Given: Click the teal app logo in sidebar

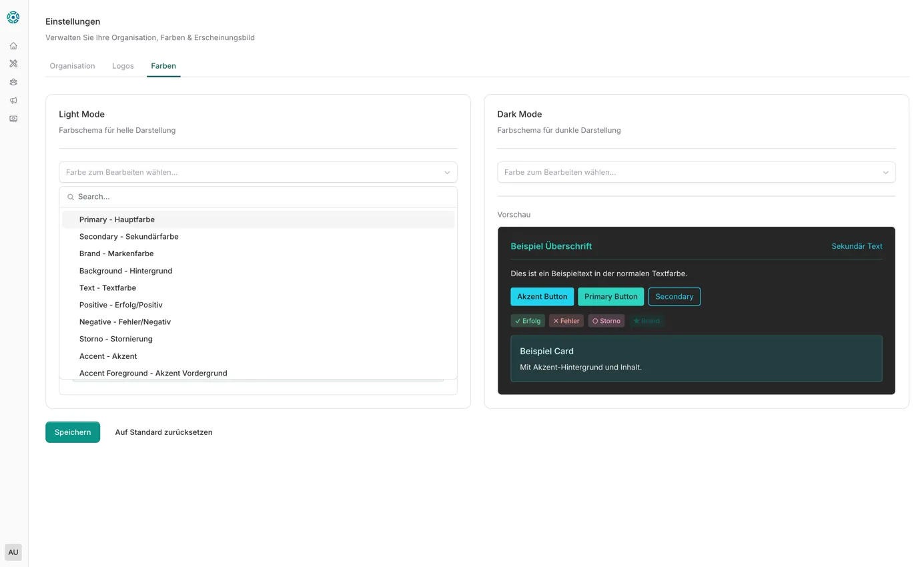Looking at the screenshot, I should coord(13,18).
